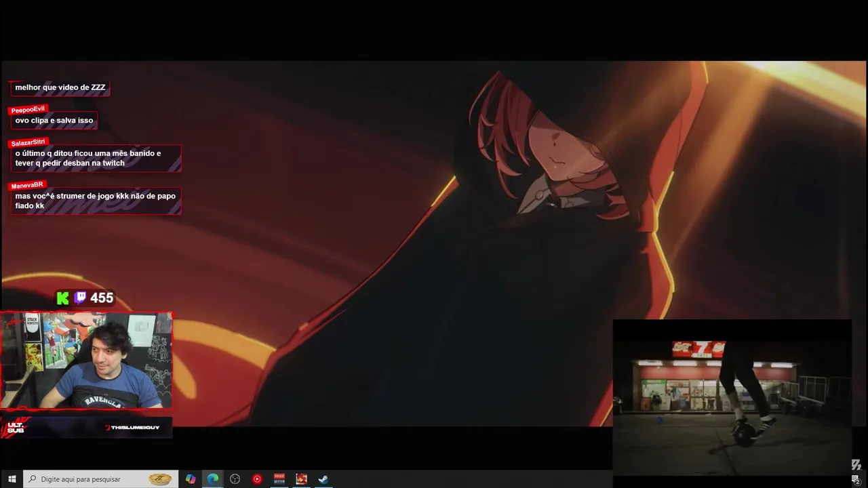Click the 'melhor que video de ZZZ' chat message
The width and height of the screenshot is (868, 488).
pyautogui.click(x=60, y=88)
